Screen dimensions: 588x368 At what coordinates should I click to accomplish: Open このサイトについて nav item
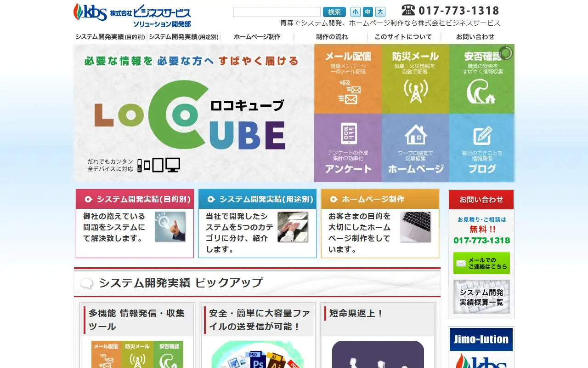pos(403,37)
